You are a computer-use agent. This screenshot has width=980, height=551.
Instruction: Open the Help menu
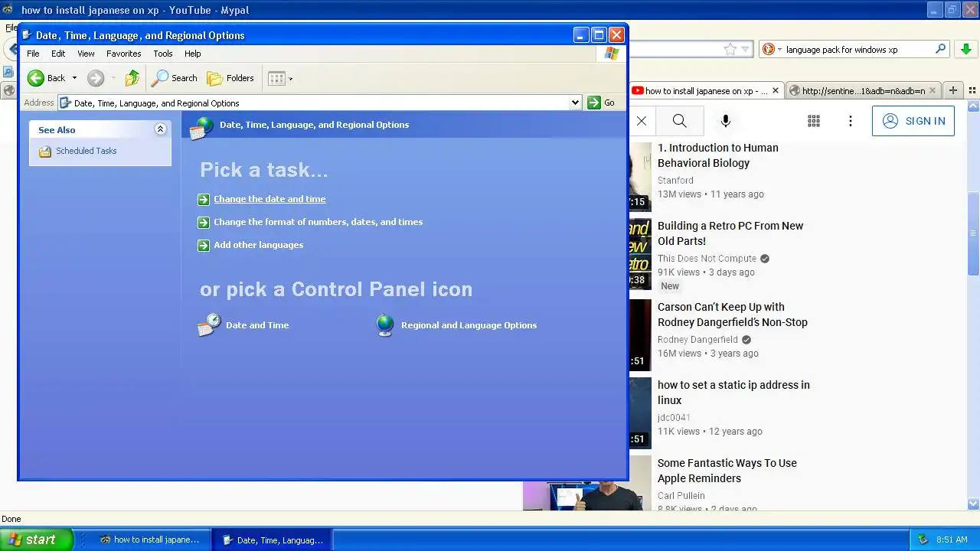click(x=193, y=54)
